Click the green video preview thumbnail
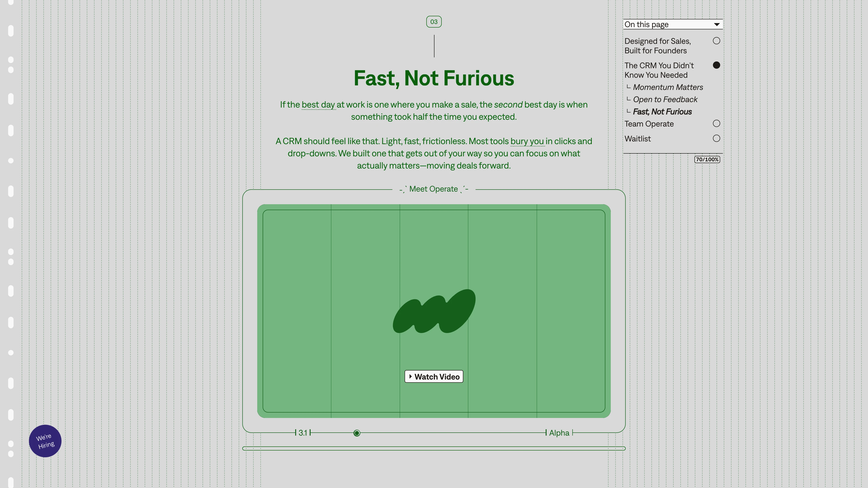Image resolution: width=868 pixels, height=488 pixels. pos(434,311)
